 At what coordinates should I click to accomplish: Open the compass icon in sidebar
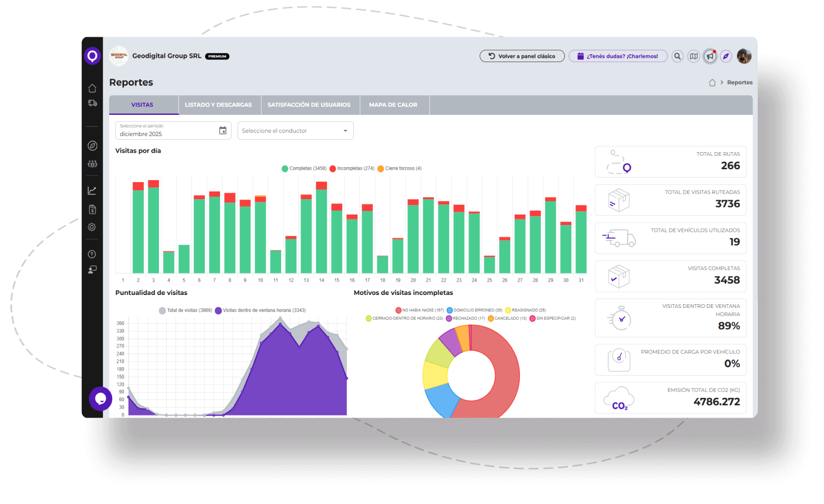92,146
